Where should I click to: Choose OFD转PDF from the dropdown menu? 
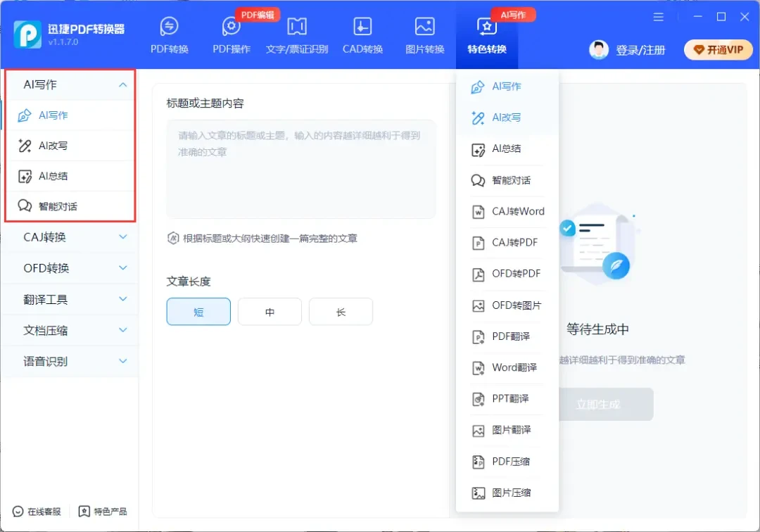click(x=507, y=274)
